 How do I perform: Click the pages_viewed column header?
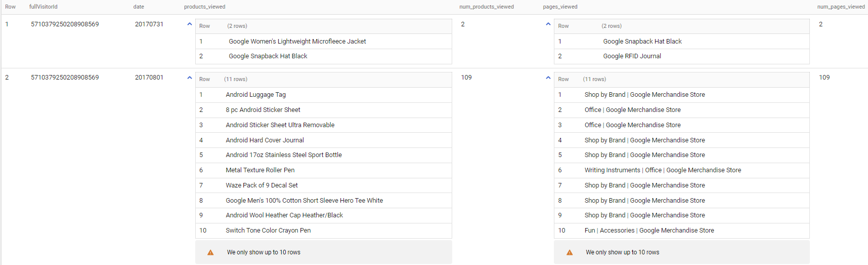pyautogui.click(x=560, y=7)
